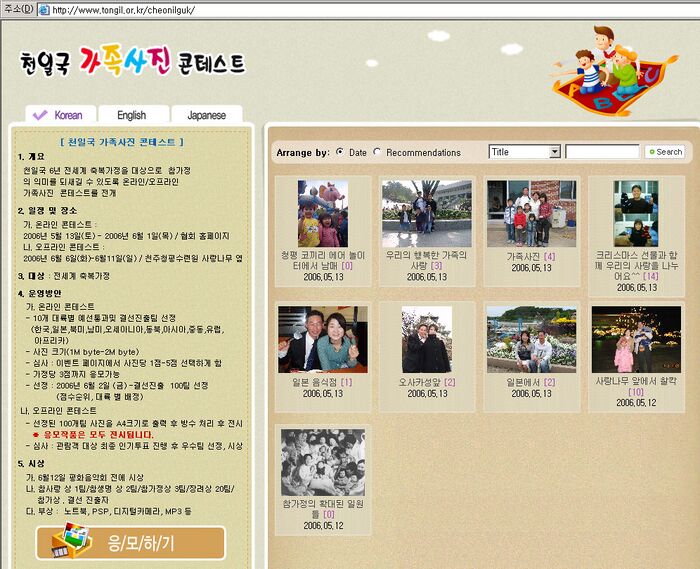Switch to the Korean tab
This screenshot has height=569, width=700.
[x=61, y=115]
